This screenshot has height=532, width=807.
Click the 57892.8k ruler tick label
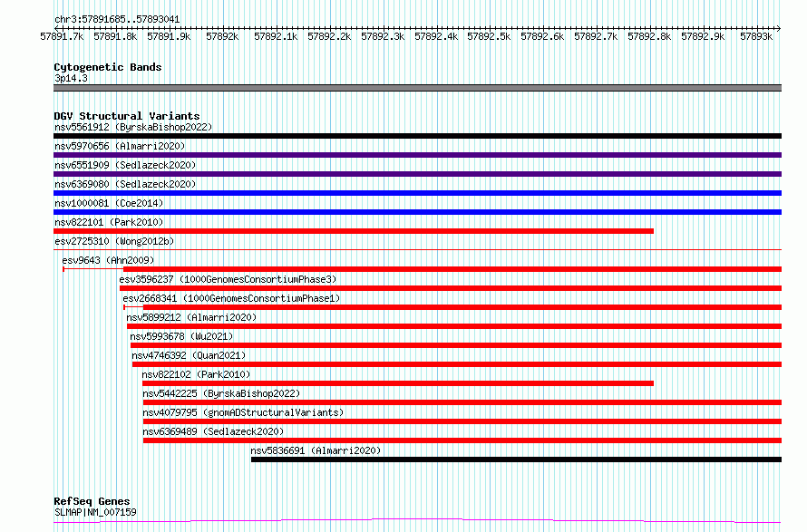point(649,36)
